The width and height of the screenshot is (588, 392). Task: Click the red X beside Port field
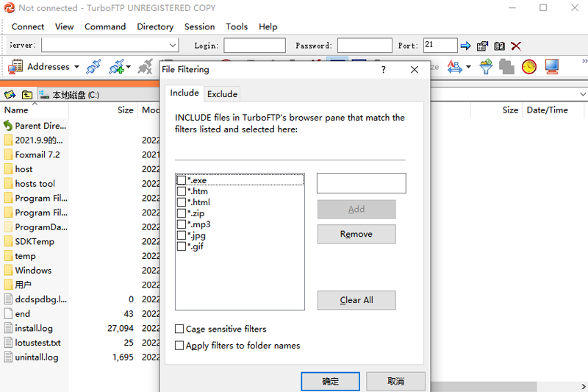click(516, 46)
